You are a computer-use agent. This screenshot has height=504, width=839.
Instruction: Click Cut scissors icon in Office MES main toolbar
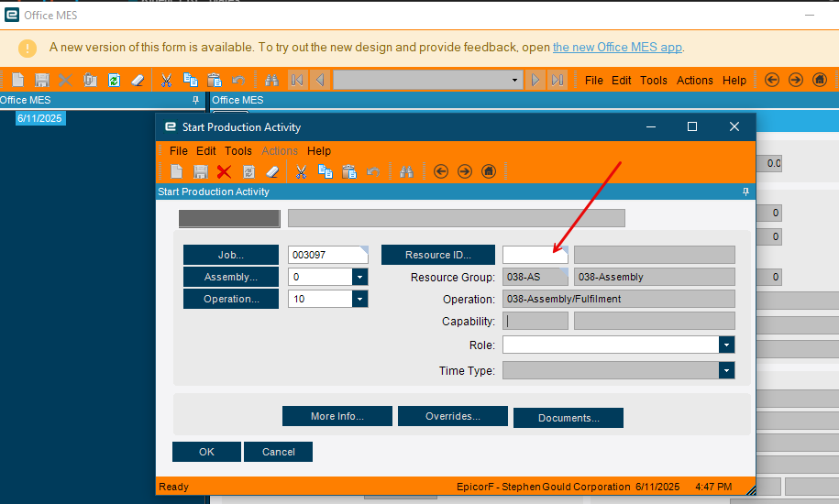(166, 80)
